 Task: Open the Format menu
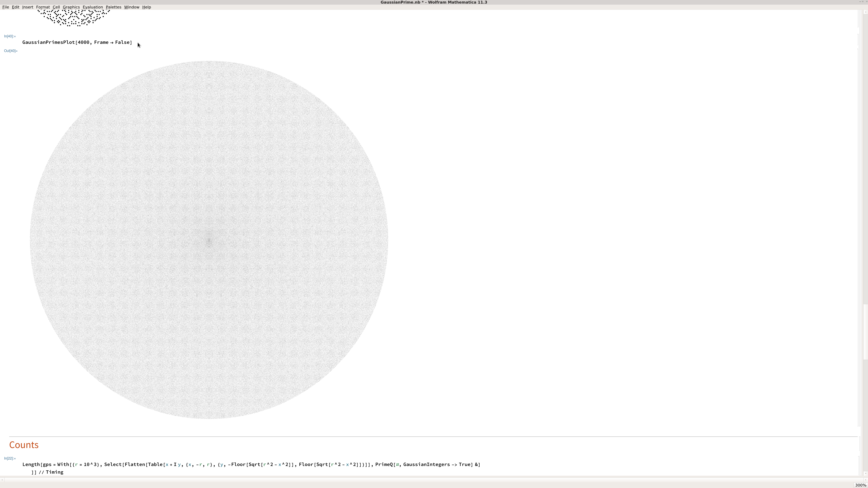click(x=43, y=7)
